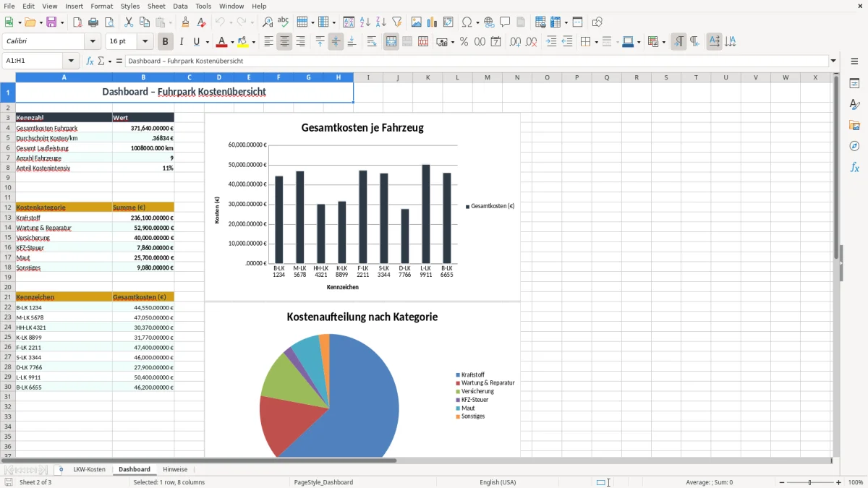Click the zoom slider handle
The height and width of the screenshot is (488, 868).
tap(809, 482)
